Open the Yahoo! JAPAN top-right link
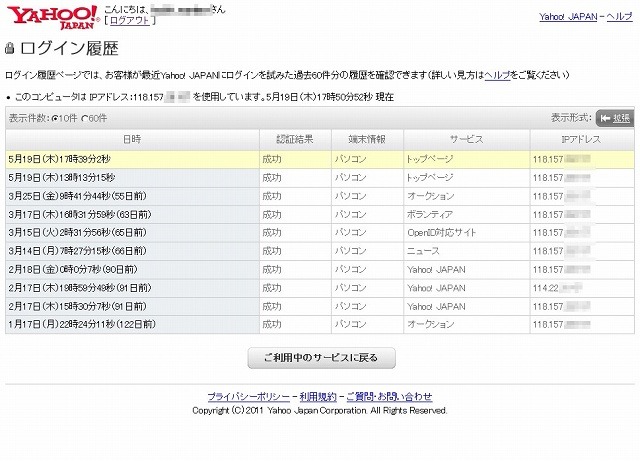Image resolution: width=640 pixels, height=461 pixels. 568,17
